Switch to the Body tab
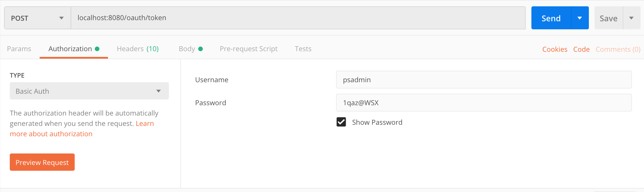The height and width of the screenshot is (192, 644). (x=187, y=49)
